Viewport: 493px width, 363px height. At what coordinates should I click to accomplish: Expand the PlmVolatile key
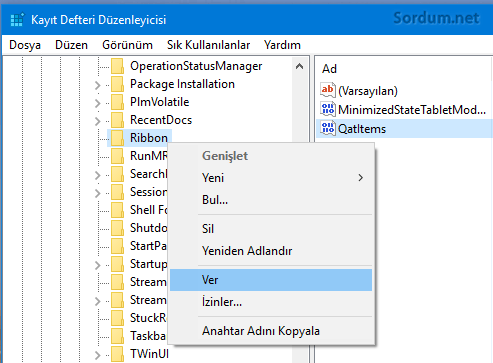(97, 103)
